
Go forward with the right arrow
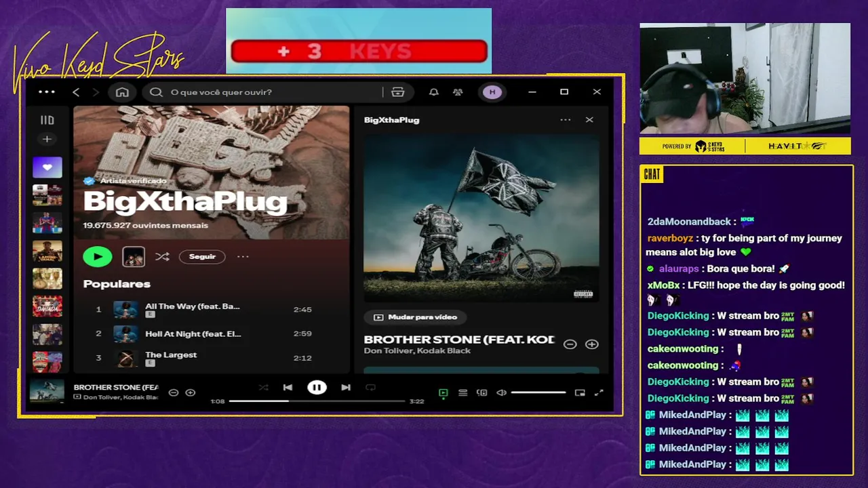[96, 92]
